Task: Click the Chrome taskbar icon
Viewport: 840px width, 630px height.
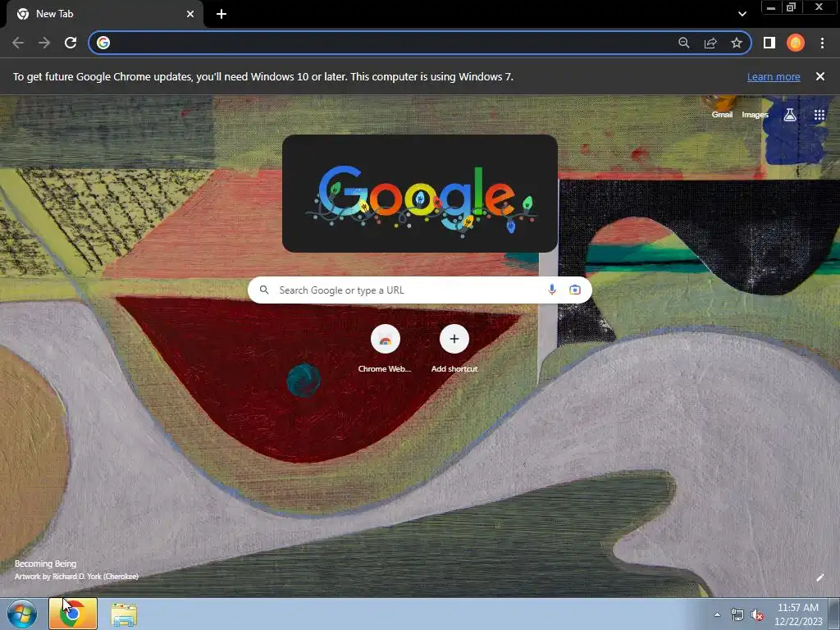Action: pyautogui.click(x=73, y=614)
